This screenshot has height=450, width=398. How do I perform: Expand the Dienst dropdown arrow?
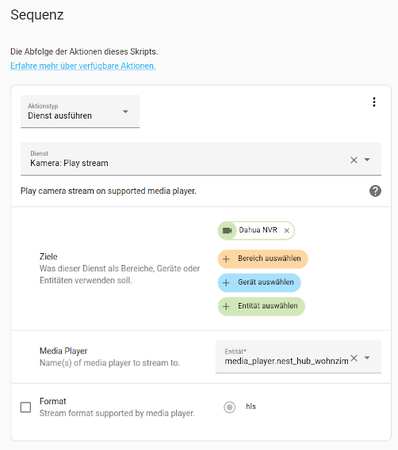coord(367,160)
